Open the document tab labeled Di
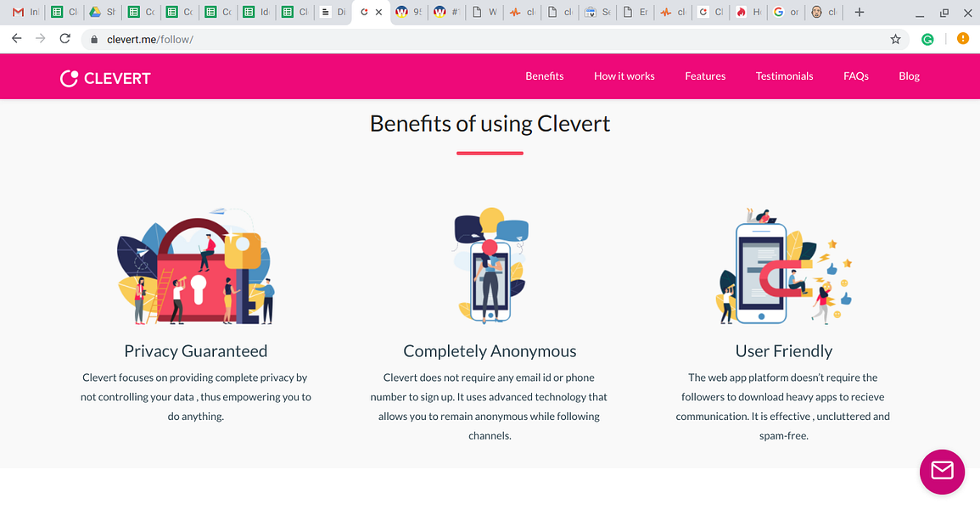This screenshot has height=509, width=980. point(333,12)
